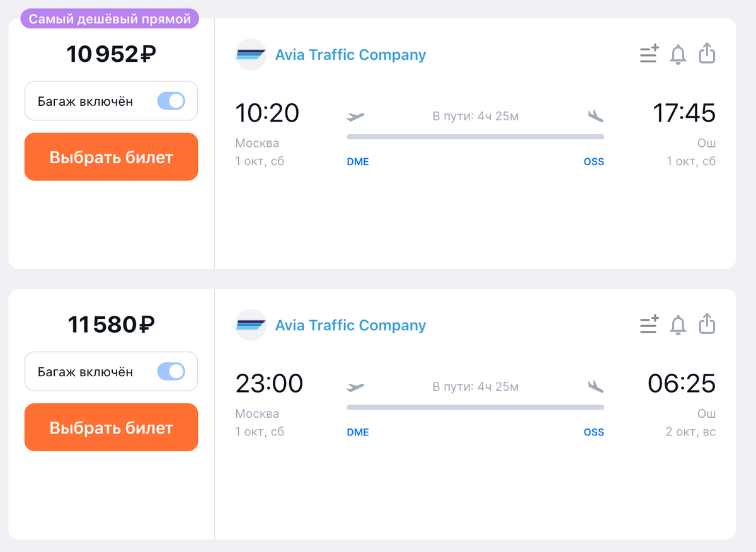Toggle baggage switch on 10952₽ ticket
The width and height of the screenshot is (756, 552).
[171, 101]
